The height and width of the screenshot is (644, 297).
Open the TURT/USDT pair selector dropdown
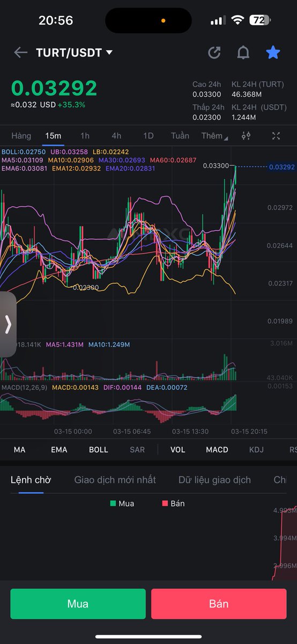click(x=75, y=53)
